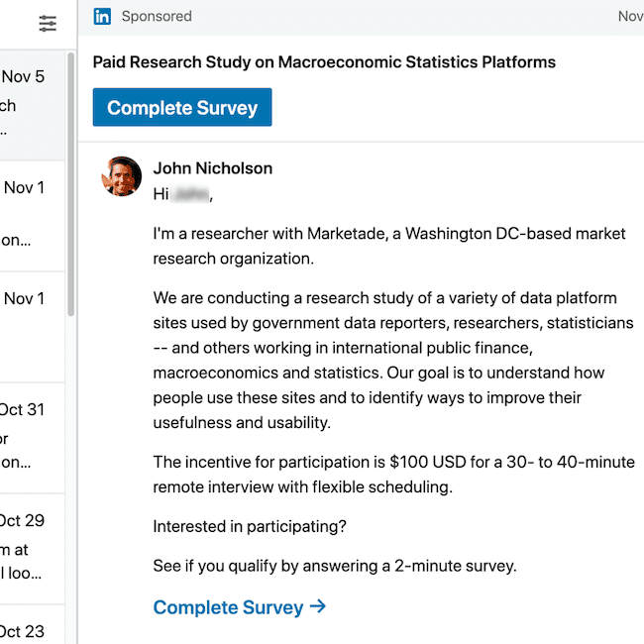Screen dimensions: 644x644
Task: Click the '$100 USD' incentive paragraph
Action: (394, 475)
